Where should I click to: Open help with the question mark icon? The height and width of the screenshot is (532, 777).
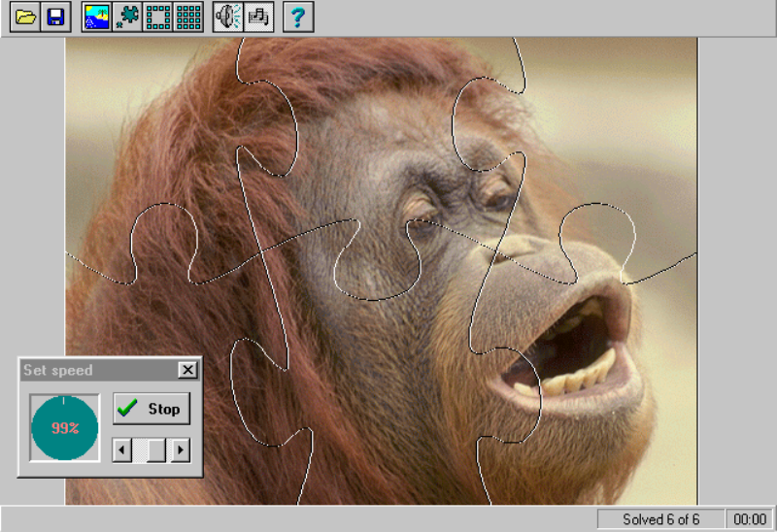click(x=298, y=17)
